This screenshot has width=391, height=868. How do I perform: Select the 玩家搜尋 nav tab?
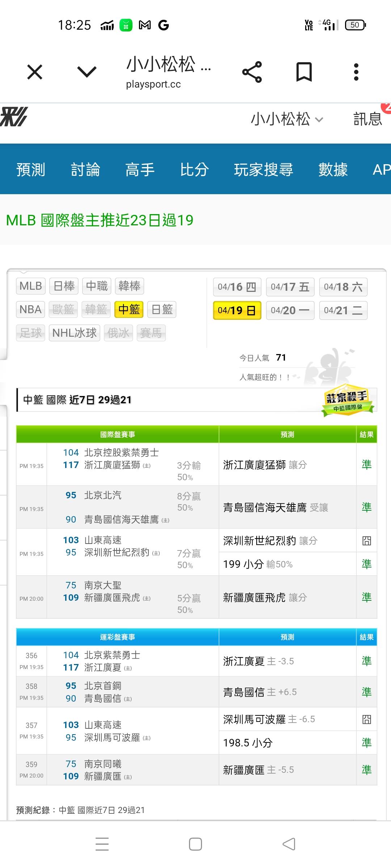[264, 169]
